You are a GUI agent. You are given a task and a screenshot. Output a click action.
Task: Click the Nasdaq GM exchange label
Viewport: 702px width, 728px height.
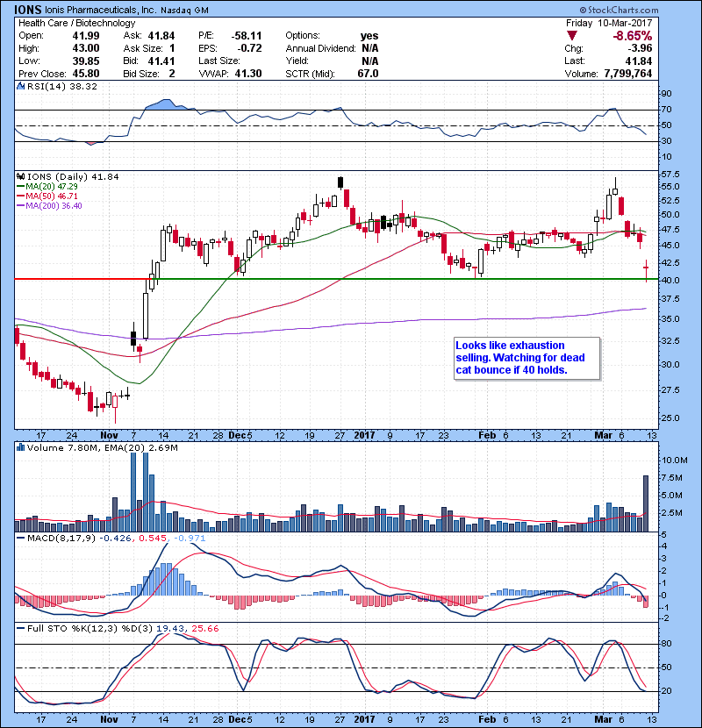[185, 11]
